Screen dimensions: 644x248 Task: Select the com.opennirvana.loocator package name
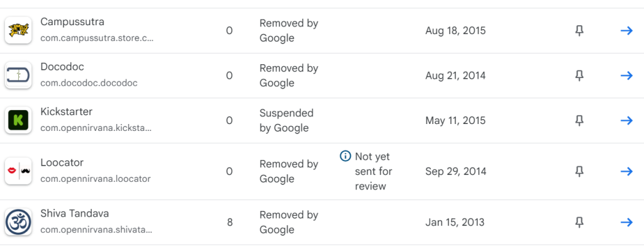(96, 179)
